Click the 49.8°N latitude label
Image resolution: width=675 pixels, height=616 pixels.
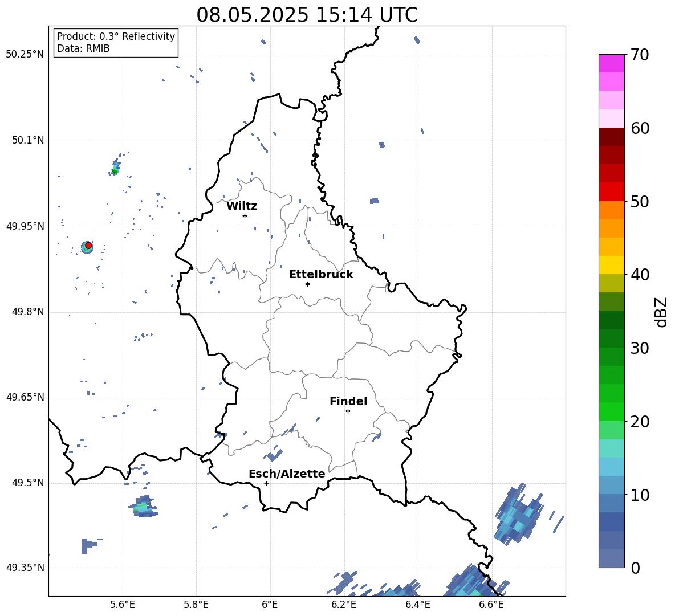pos(28,312)
